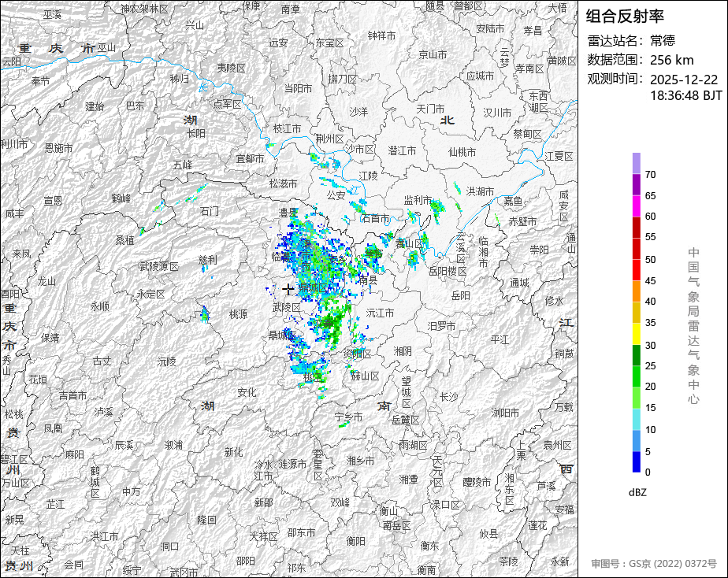Viewport: 728px width, 578px height.
Task: Click the dark blue 0 dBZ legend color
Action: coord(636,461)
